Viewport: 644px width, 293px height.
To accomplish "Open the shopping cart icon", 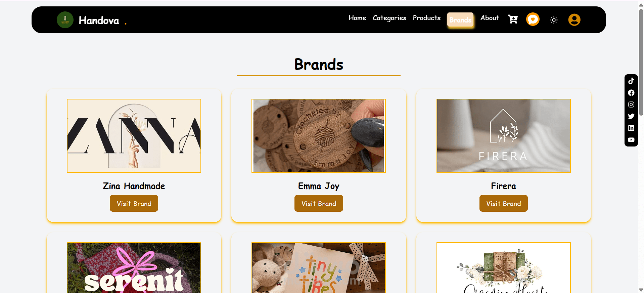I will (x=513, y=19).
